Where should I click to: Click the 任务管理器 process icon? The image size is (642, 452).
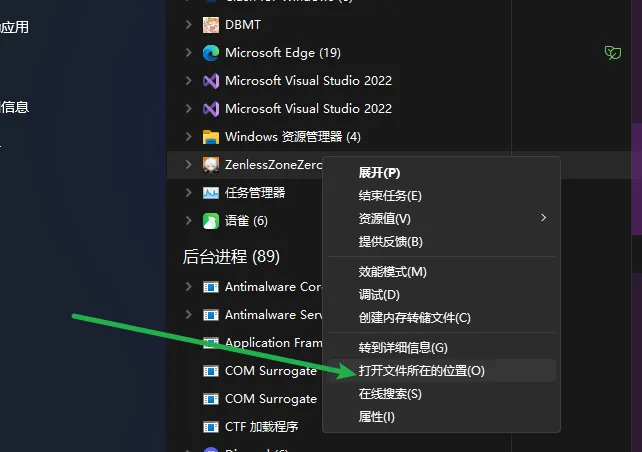coord(211,193)
